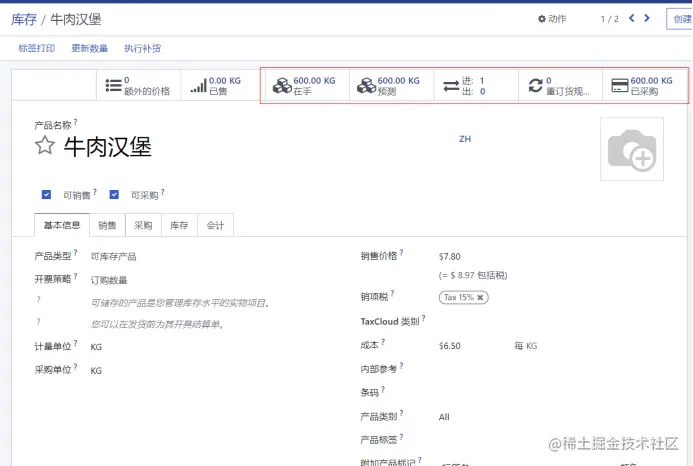Switch to the 会计 tab
Screen dimensions: 693x466
point(215,225)
